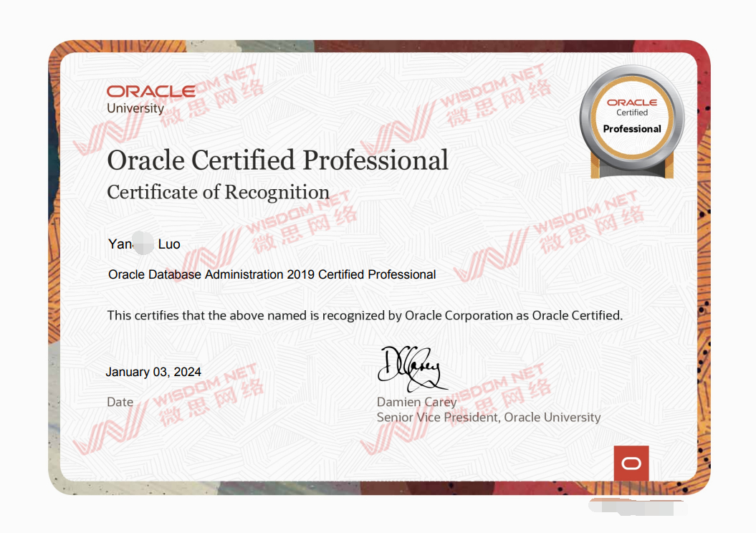
Task: Click the red Oracle O icon
Action: 631,463
